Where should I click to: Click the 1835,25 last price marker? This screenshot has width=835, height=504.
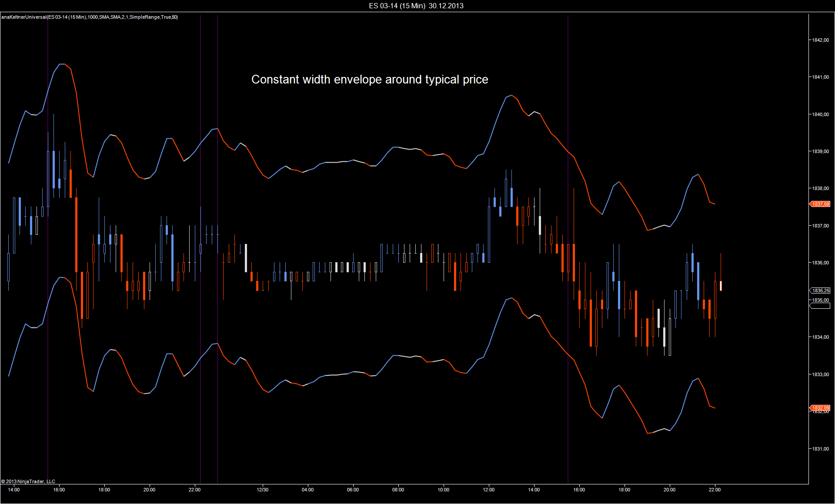tap(820, 290)
